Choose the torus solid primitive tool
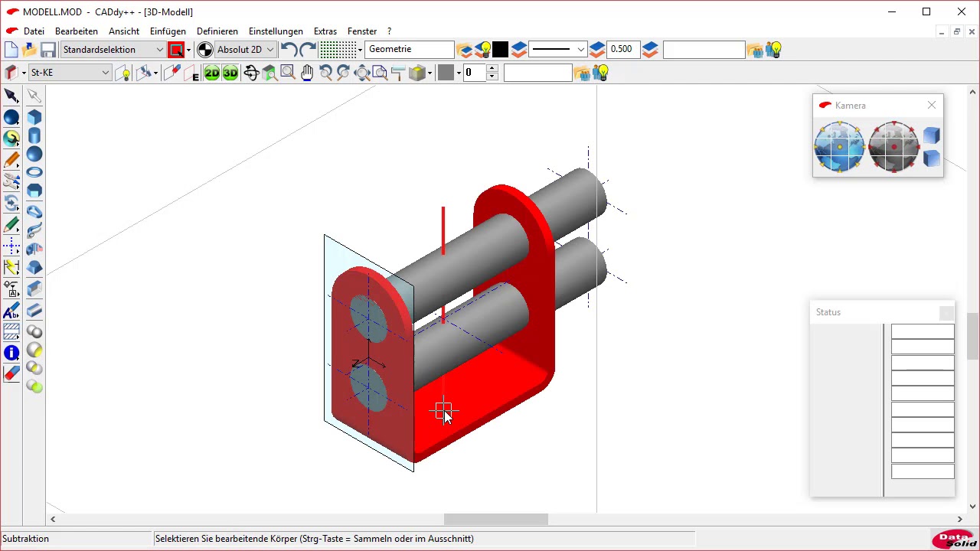The image size is (980, 551). click(x=34, y=172)
